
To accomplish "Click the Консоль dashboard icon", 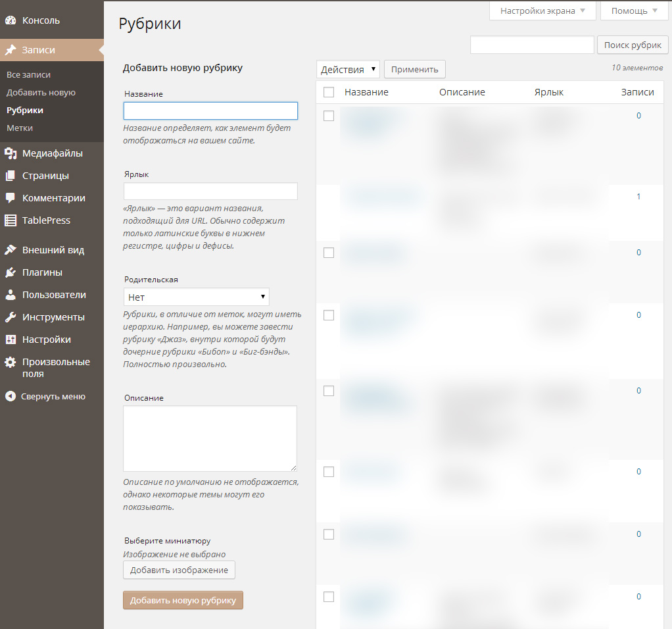I will (11, 20).
